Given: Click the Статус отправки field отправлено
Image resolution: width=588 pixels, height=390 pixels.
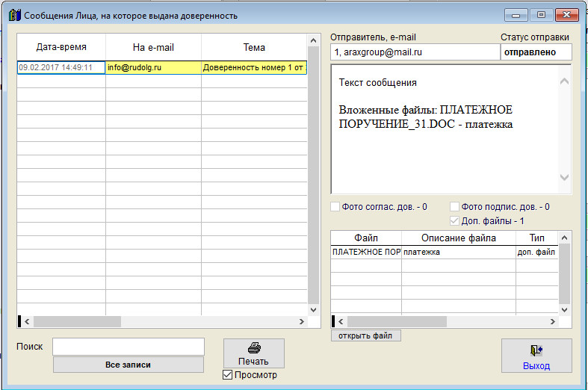Looking at the screenshot, I should point(536,52).
